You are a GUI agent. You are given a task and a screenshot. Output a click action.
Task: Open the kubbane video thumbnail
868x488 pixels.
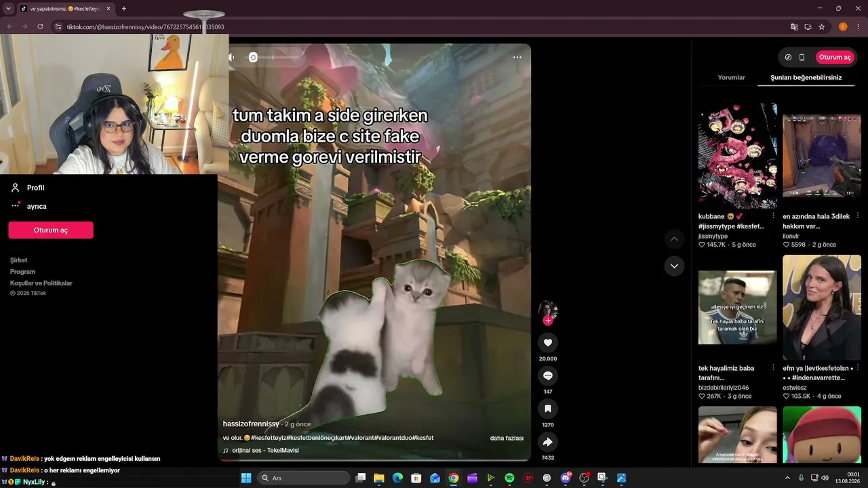pos(738,156)
